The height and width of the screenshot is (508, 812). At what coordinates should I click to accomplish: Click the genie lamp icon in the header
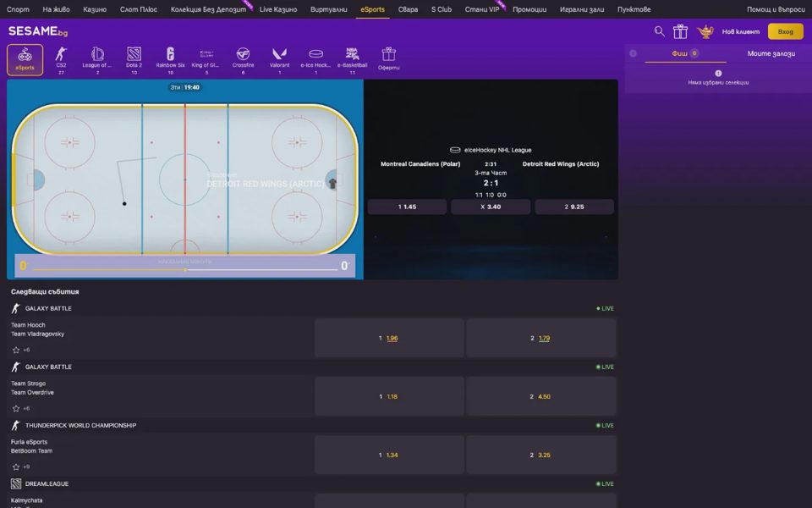(705, 31)
